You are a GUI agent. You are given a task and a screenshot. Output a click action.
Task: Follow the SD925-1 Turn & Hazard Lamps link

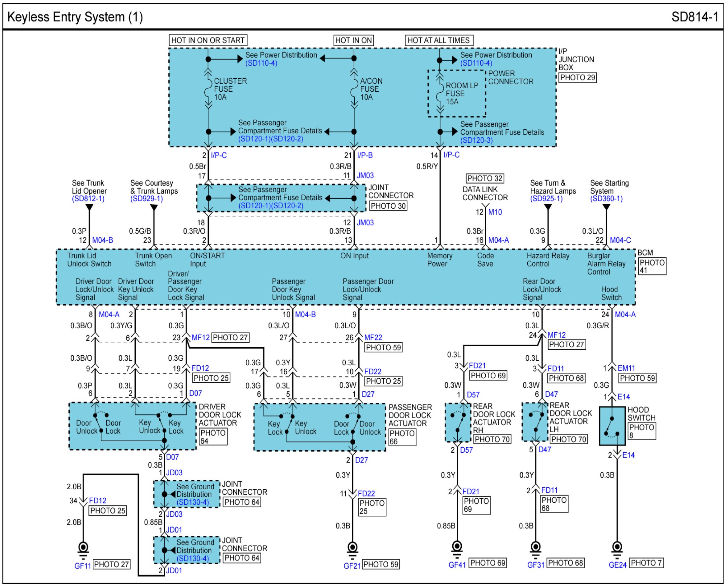coord(546,199)
